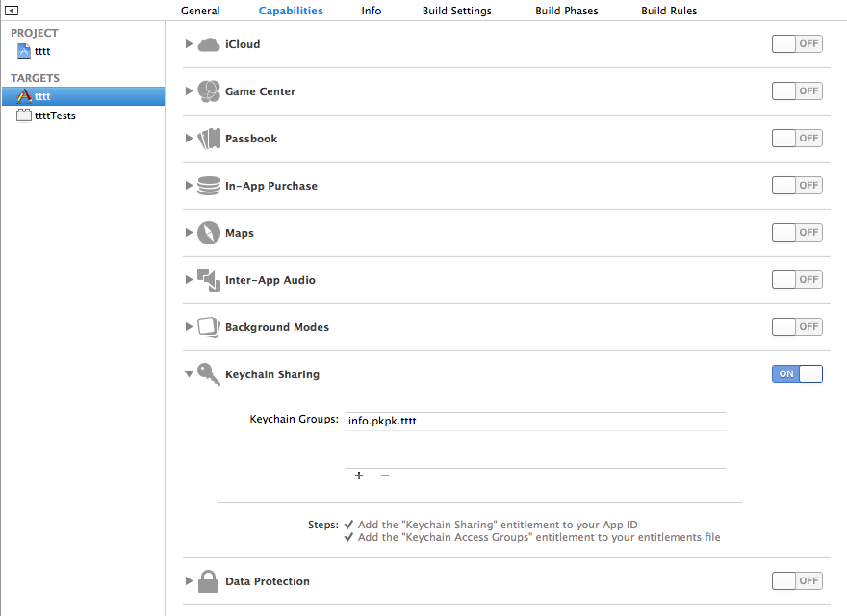The width and height of the screenshot is (847, 616).
Task: Select the Capabilities tab
Action: [291, 11]
